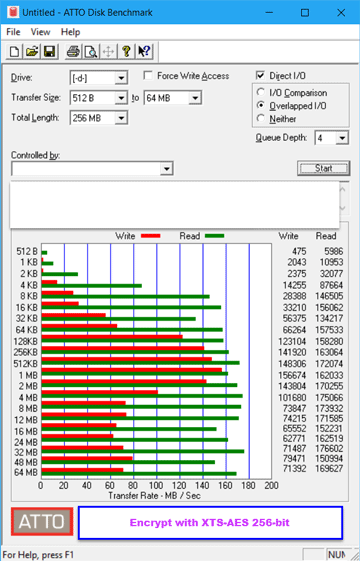Viewport: 360px width, 561px height.
Task: Click the 64 MB row label in chart
Action: click(26, 472)
